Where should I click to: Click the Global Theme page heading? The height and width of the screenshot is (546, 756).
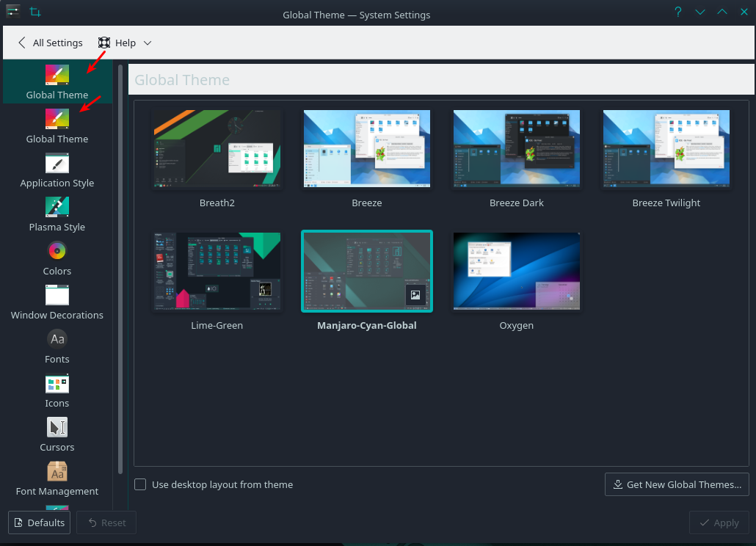[182, 79]
